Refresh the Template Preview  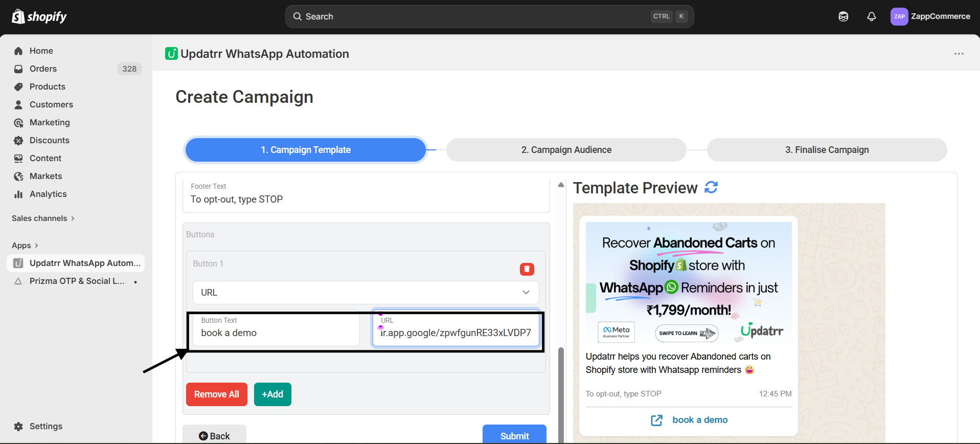point(711,188)
